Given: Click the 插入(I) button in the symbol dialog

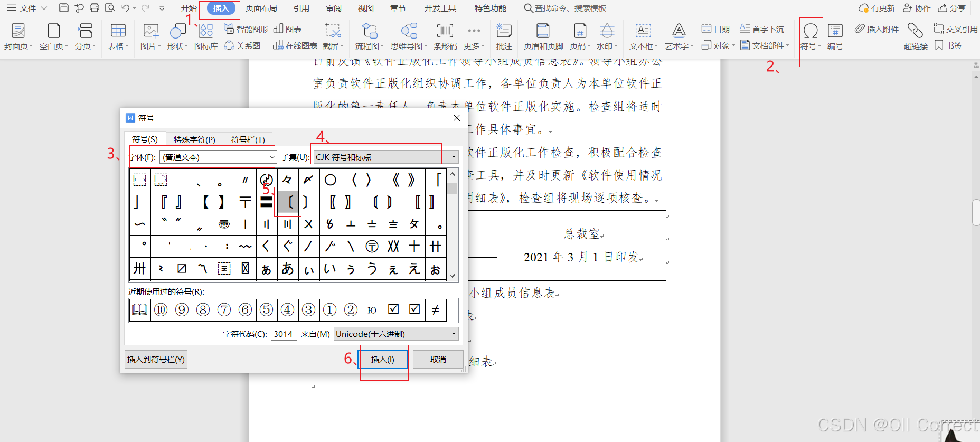Looking at the screenshot, I should coord(383,359).
